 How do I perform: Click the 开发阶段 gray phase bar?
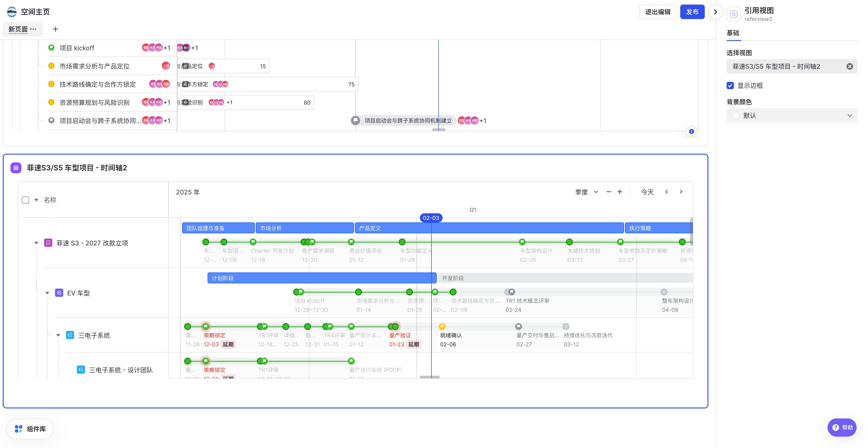click(x=565, y=278)
